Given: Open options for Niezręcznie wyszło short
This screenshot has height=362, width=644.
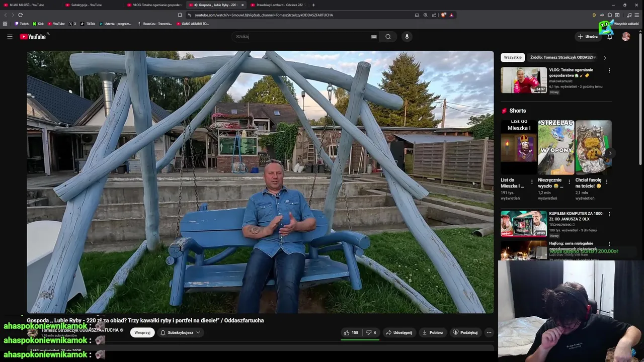Looking at the screenshot, I should pos(569,182).
